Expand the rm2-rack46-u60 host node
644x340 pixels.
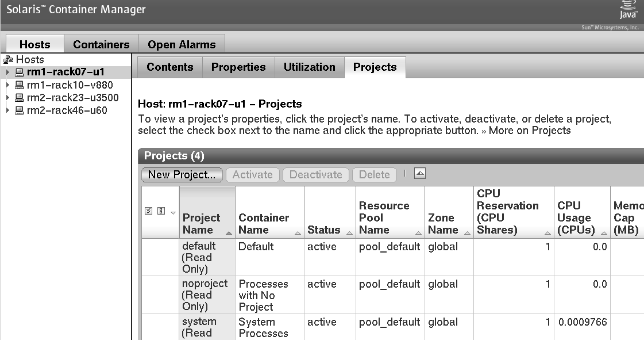pyautogui.click(x=7, y=110)
